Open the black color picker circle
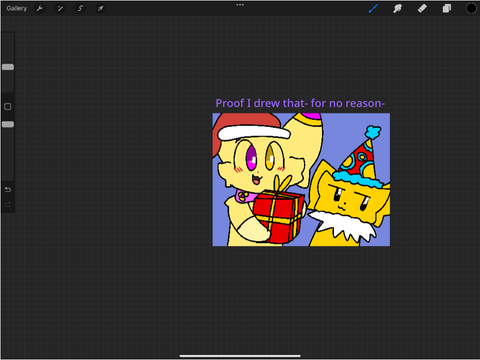Screen dimensions: 480x360 point(471,8)
